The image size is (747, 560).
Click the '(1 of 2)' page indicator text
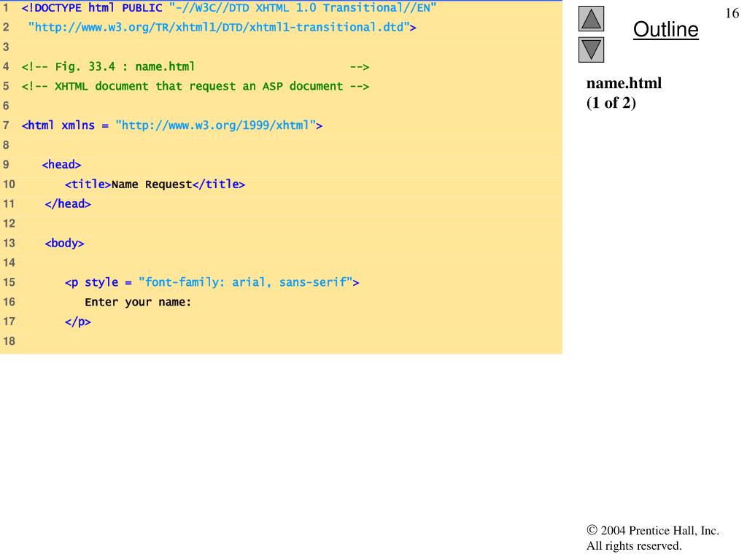click(x=611, y=103)
